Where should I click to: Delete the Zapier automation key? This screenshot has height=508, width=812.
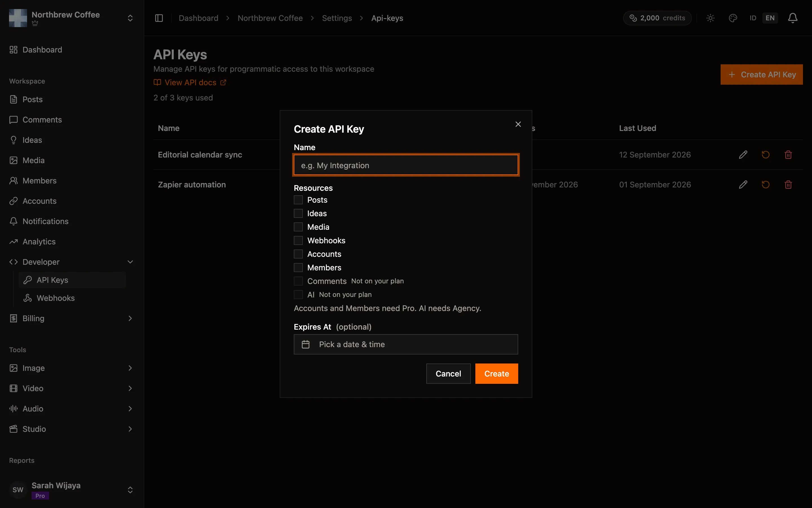tap(788, 185)
